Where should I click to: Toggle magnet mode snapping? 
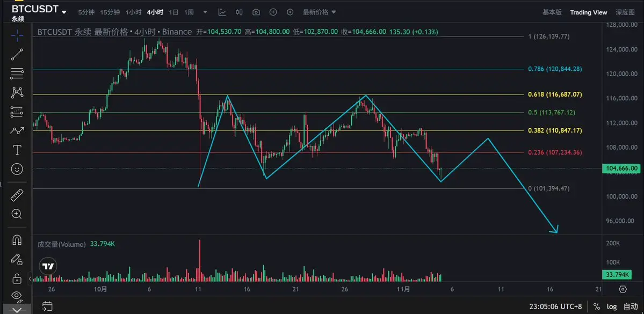pos(17,240)
